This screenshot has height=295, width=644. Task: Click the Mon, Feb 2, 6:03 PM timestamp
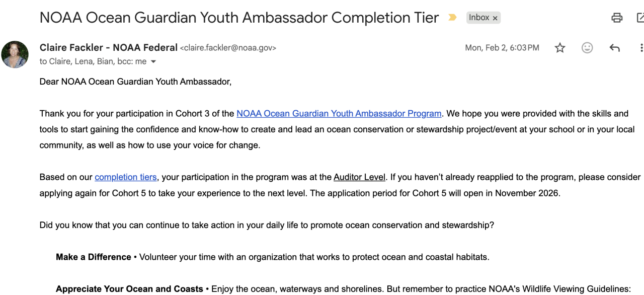(502, 48)
